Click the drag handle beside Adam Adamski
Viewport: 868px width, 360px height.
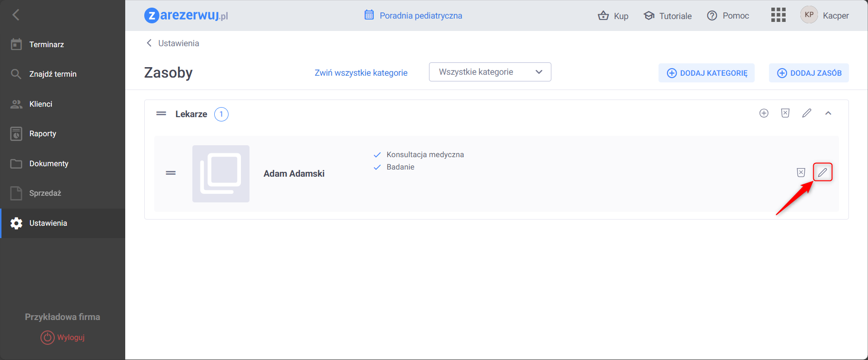coord(171,173)
